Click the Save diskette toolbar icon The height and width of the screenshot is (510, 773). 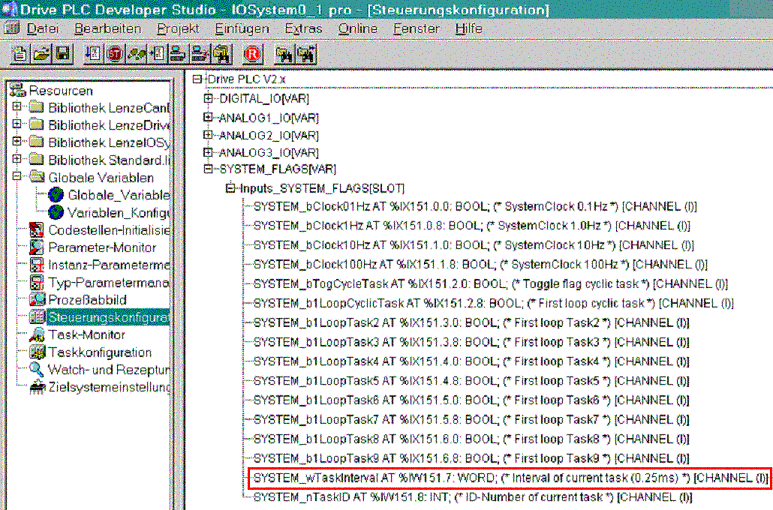[61, 52]
